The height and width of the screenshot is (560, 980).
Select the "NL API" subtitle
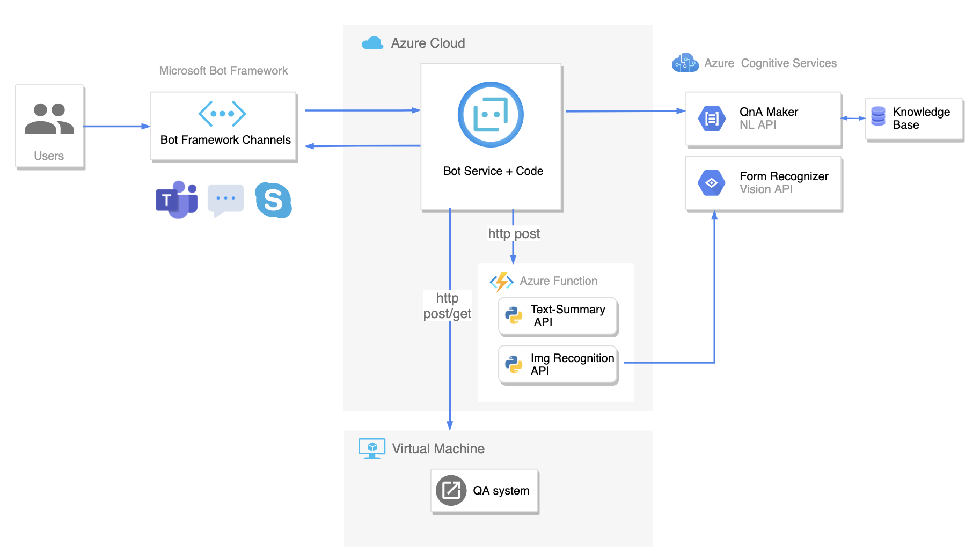pyautogui.click(x=758, y=124)
